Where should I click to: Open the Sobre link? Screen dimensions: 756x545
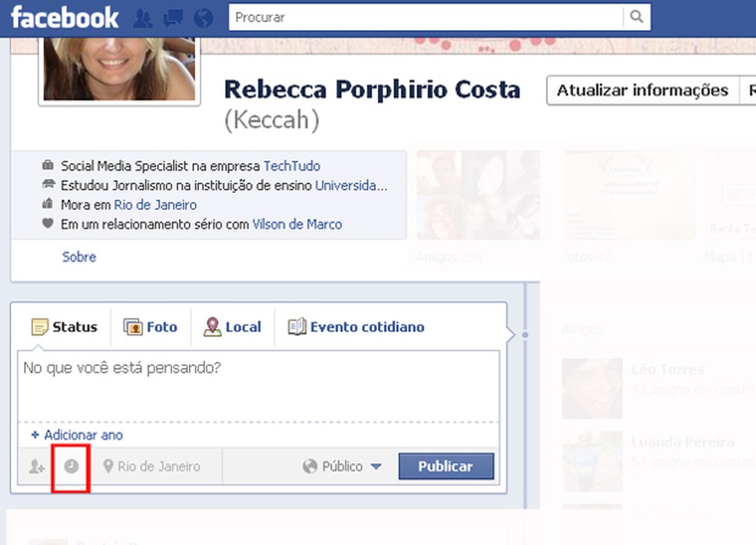coord(79,257)
